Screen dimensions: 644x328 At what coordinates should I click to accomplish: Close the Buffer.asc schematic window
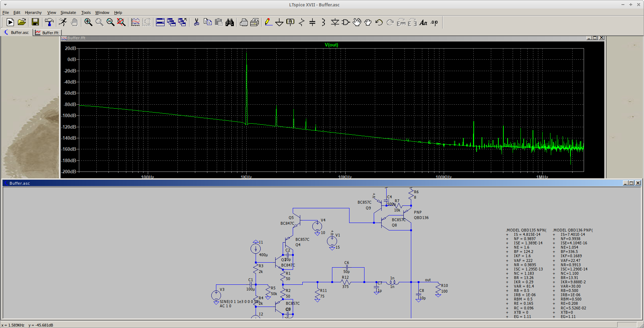pyautogui.click(x=638, y=183)
